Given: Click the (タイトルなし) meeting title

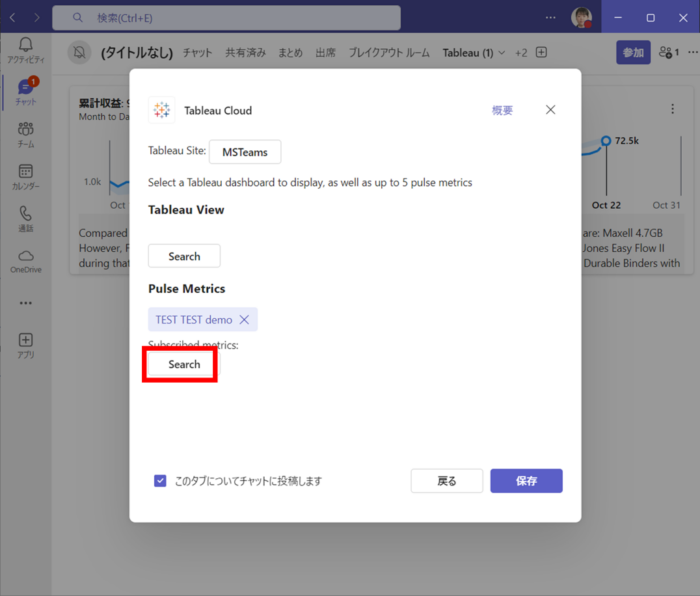Looking at the screenshot, I should pyautogui.click(x=137, y=53).
